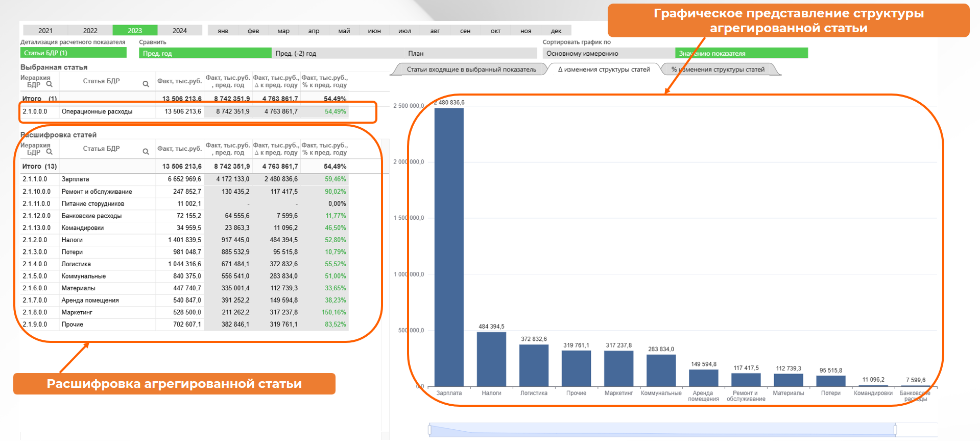Search Иерархия БДР in the Выбранная статья table
Image resolution: width=980 pixels, height=441 pixels.
click(x=49, y=84)
